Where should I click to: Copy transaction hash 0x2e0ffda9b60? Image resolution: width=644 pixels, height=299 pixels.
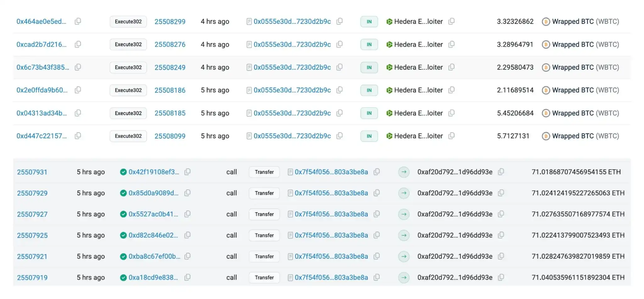tap(78, 90)
